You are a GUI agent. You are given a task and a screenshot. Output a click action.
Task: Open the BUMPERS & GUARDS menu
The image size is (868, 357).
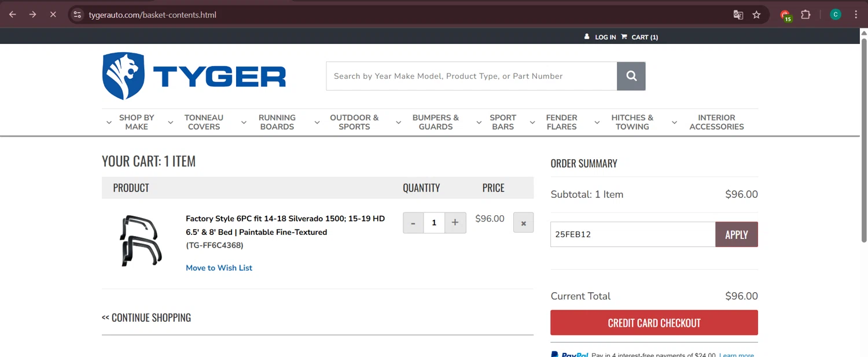pos(436,122)
